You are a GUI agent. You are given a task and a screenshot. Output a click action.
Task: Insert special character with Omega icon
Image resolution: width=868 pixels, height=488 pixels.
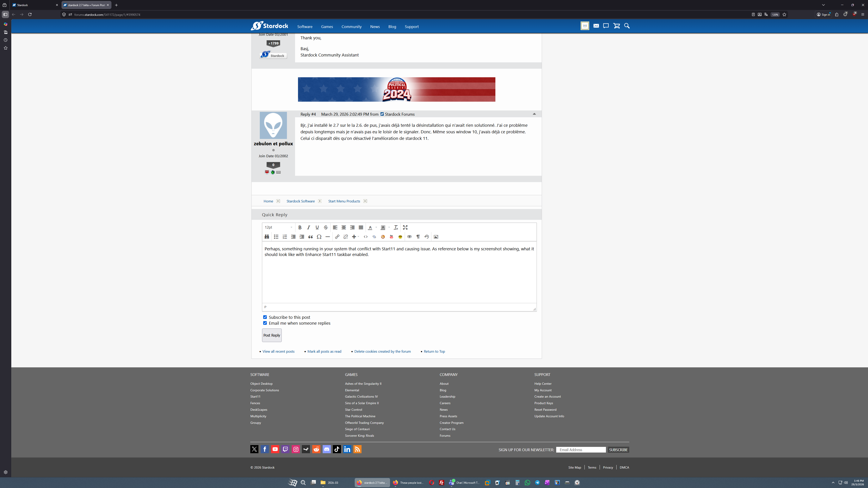tap(319, 237)
